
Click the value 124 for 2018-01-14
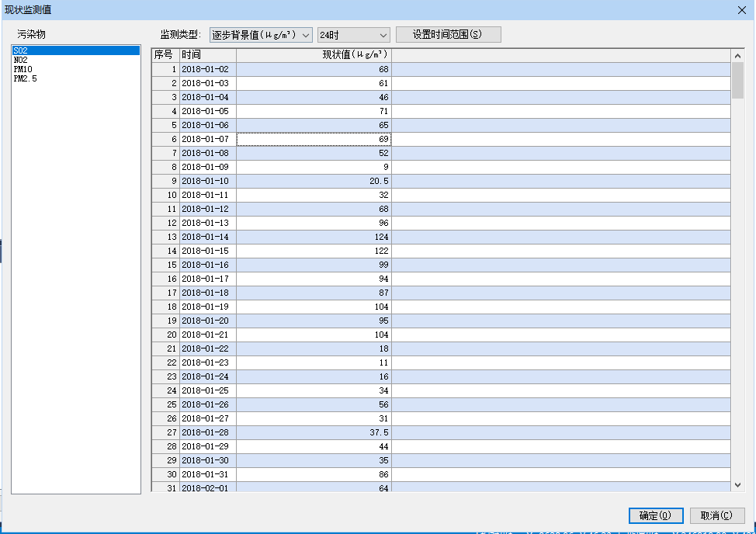[314, 237]
